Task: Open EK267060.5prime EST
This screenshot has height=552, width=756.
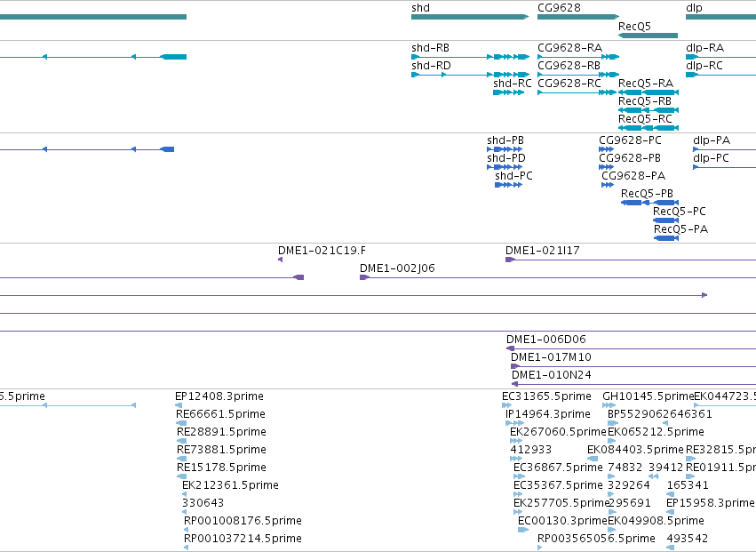Action: pyautogui.click(x=558, y=432)
